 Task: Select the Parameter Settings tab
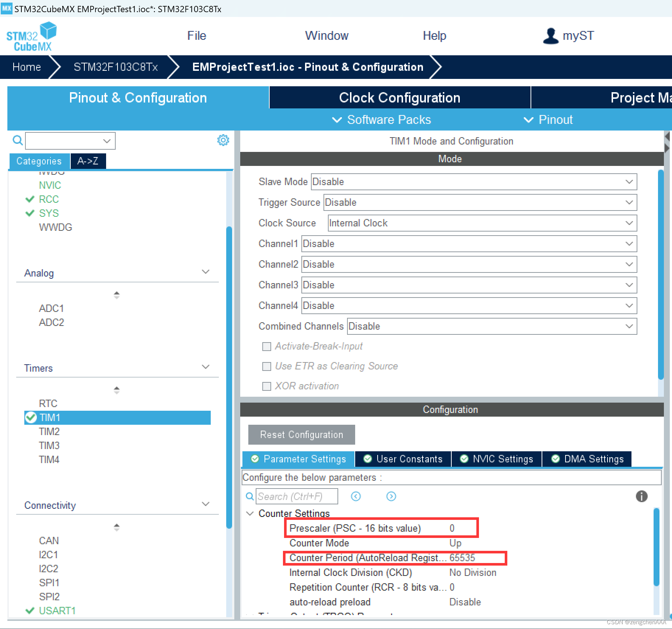pyautogui.click(x=298, y=459)
